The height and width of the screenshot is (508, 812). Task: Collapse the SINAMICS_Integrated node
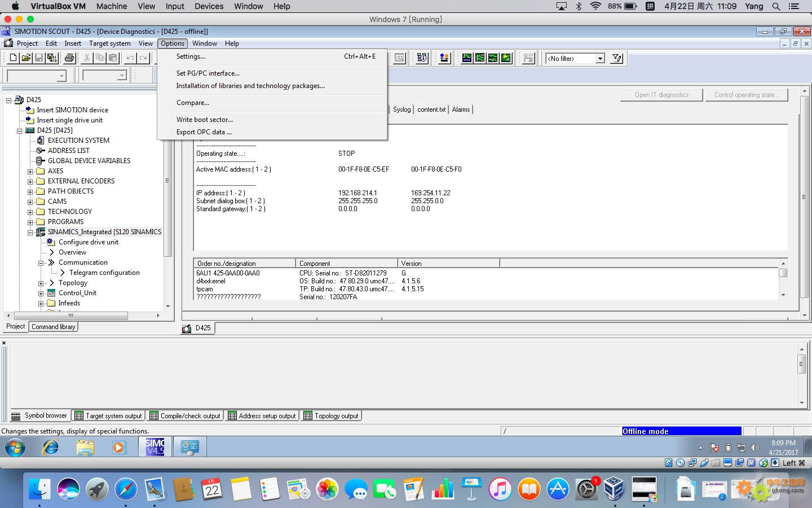pyautogui.click(x=30, y=232)
